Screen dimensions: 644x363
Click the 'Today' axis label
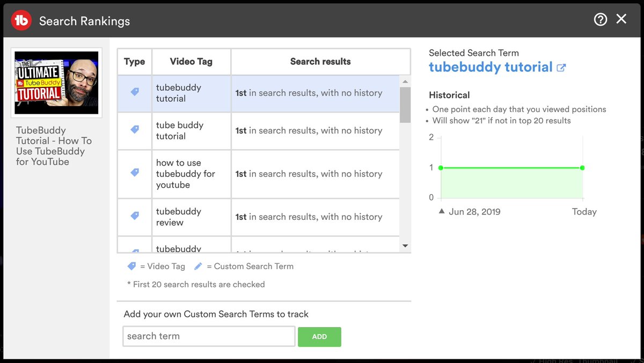(584, 212)
